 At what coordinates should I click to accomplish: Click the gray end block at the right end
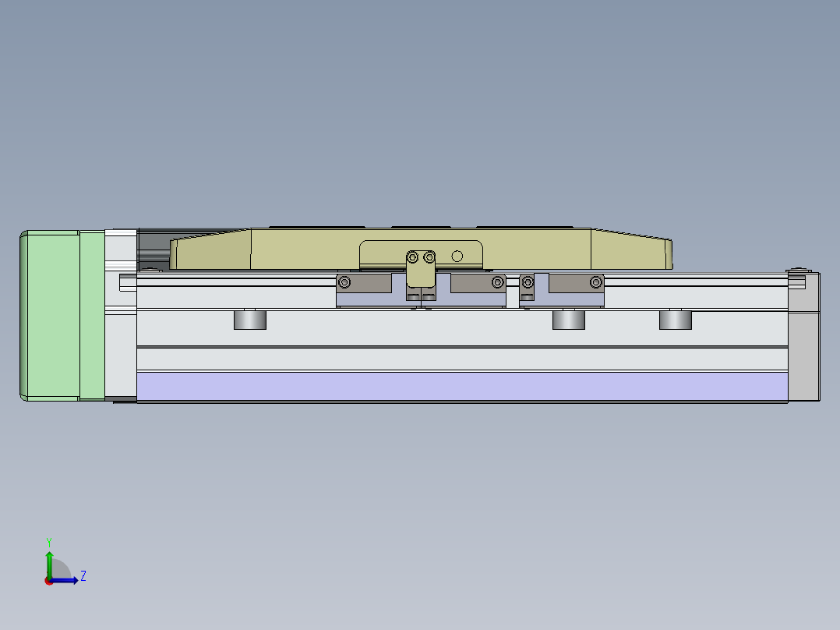pos(803,336)
